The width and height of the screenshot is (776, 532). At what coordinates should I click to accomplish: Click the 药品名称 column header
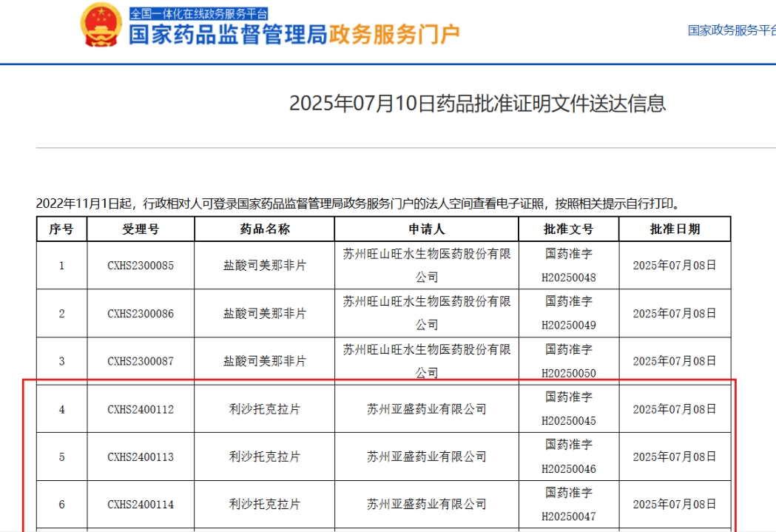pos(262,229)
